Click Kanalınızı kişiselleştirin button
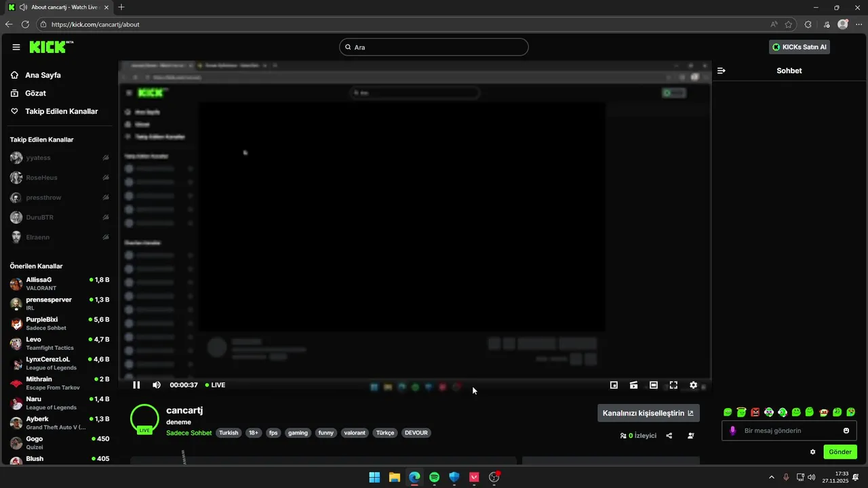This screenshot has width=868, height=488. point(648,413)
